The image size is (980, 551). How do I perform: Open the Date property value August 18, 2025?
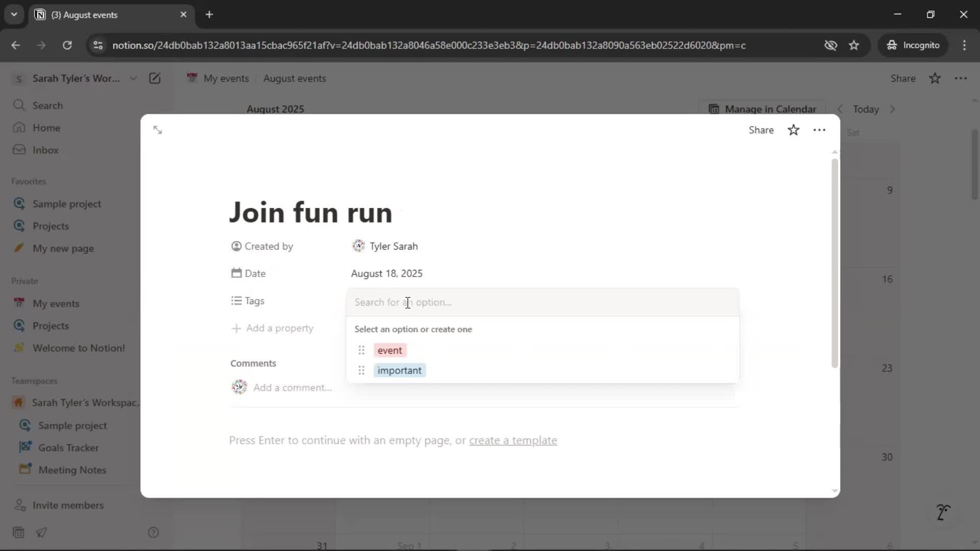387,273
